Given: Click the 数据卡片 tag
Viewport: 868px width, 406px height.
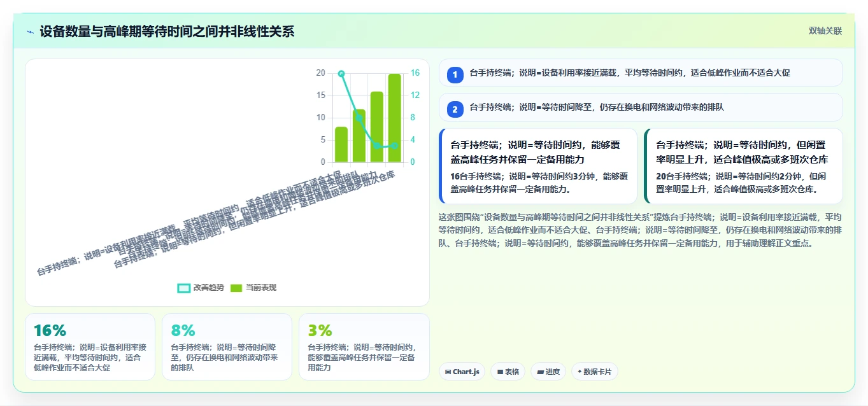Looking at the screenshot, I should (x=594, y=372).
